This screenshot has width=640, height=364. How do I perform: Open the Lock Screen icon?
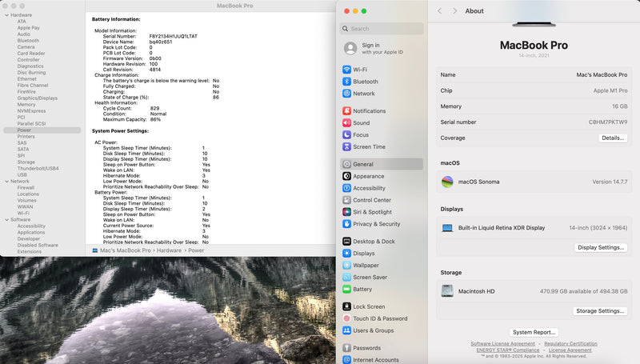pos(346,306)
